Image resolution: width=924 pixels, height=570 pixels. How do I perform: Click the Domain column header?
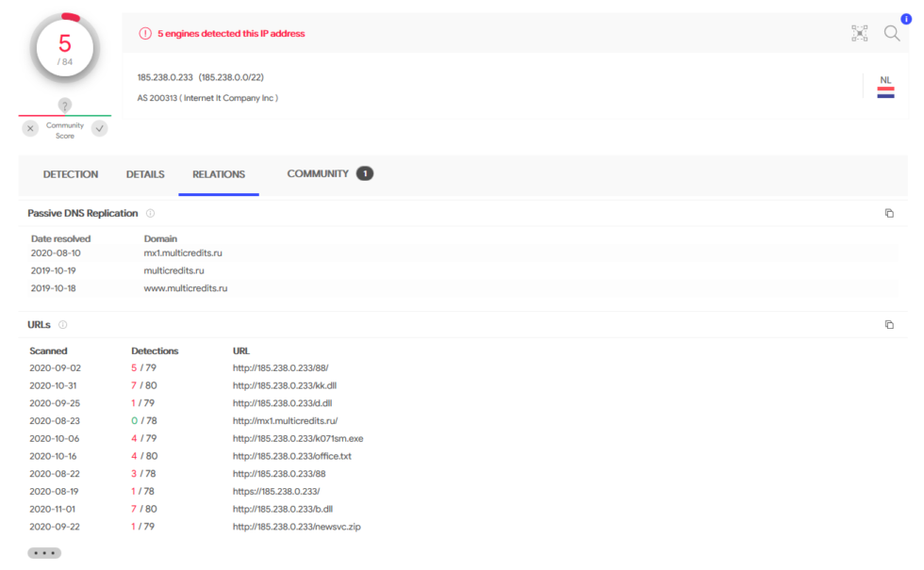click(160, 238)
